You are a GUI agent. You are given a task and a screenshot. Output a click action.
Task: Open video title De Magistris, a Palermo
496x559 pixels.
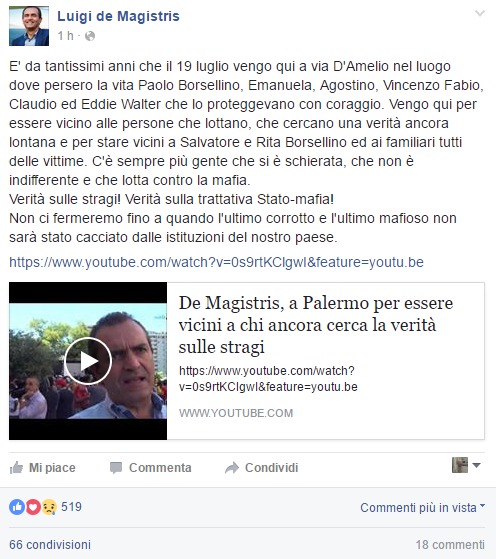coord(316,324)
